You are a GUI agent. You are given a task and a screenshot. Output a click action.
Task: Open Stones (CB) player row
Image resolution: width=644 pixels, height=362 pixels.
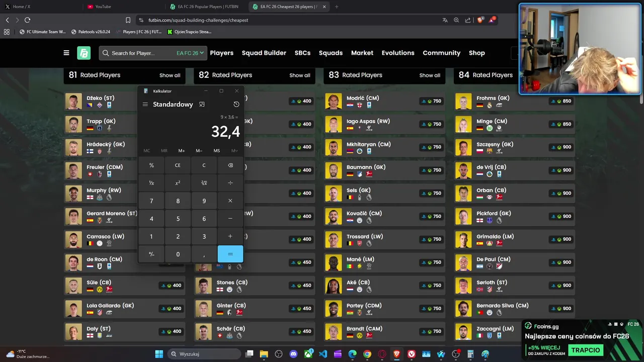[x=255, y=286]
